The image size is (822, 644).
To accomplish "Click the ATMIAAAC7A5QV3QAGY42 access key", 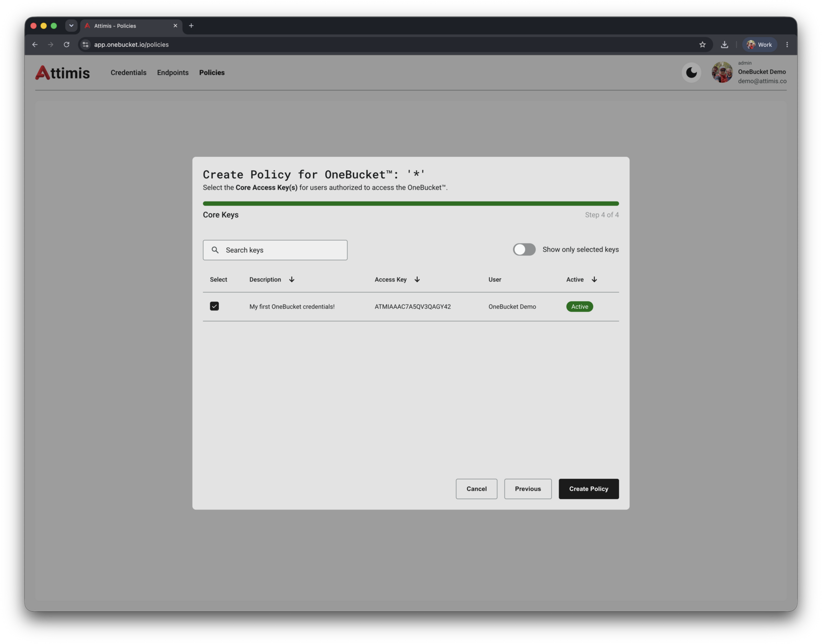I will click(x=413, y=307).
